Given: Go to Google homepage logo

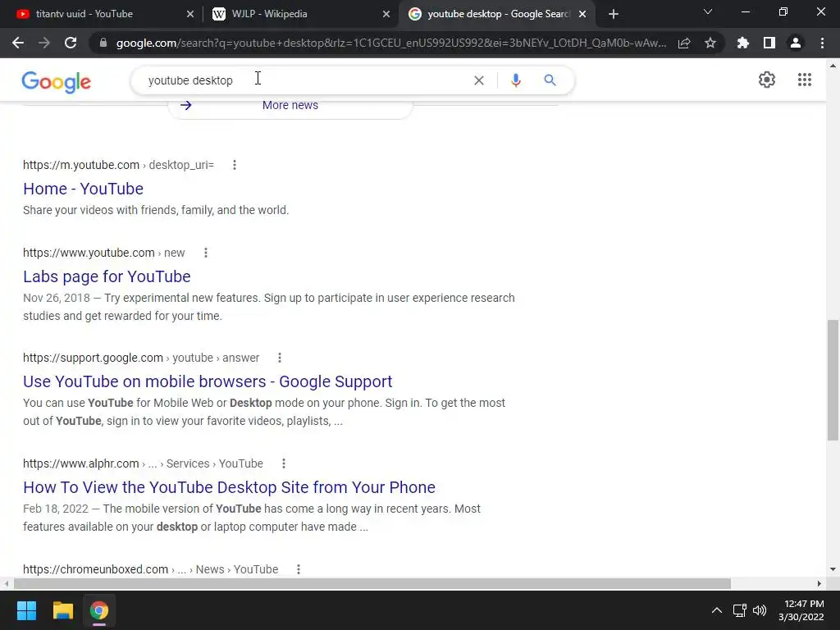Looking at the screenshot, I should [x=57, y=82].
